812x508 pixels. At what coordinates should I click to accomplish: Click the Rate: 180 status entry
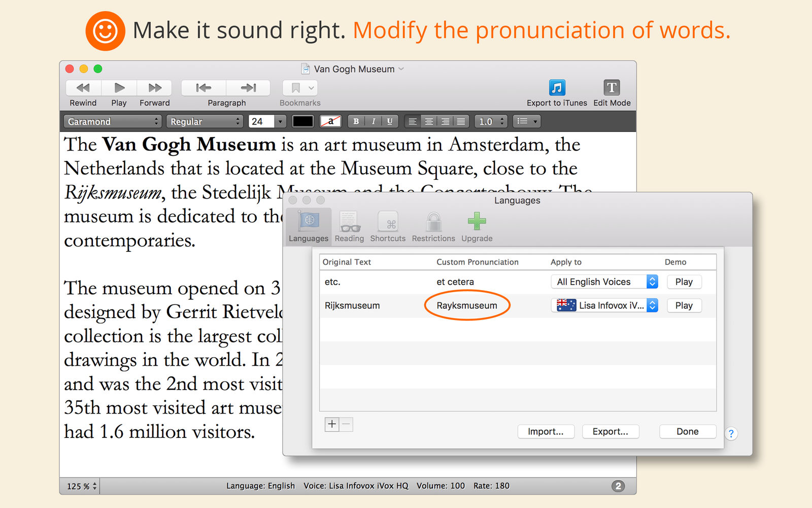[x=491, y=486]
